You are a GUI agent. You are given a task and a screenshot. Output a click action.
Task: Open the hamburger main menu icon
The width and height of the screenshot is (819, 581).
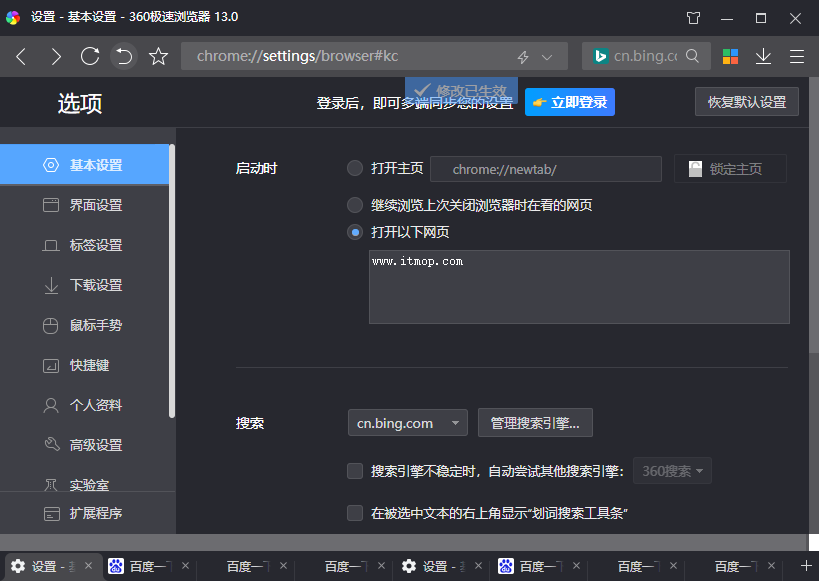pyautogui.click(x=797, y=57)
